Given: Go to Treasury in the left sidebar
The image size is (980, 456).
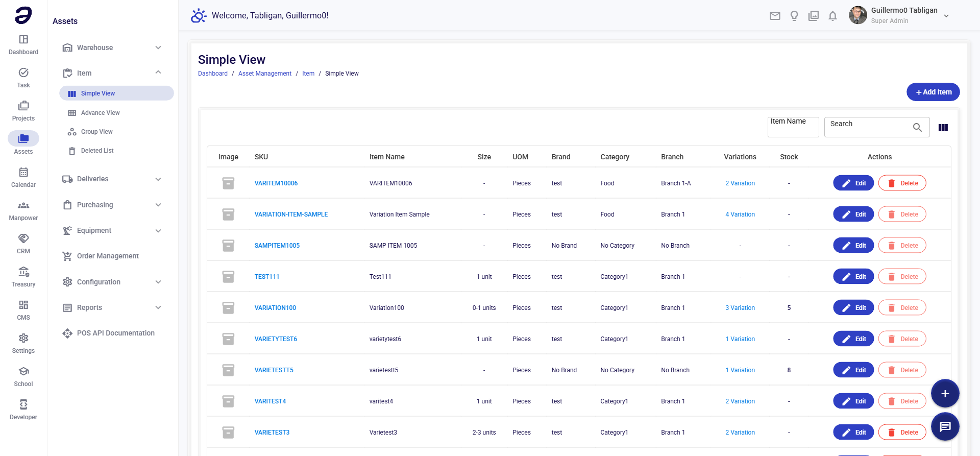Looking at the screenshot, I should [x=23, y=277].
